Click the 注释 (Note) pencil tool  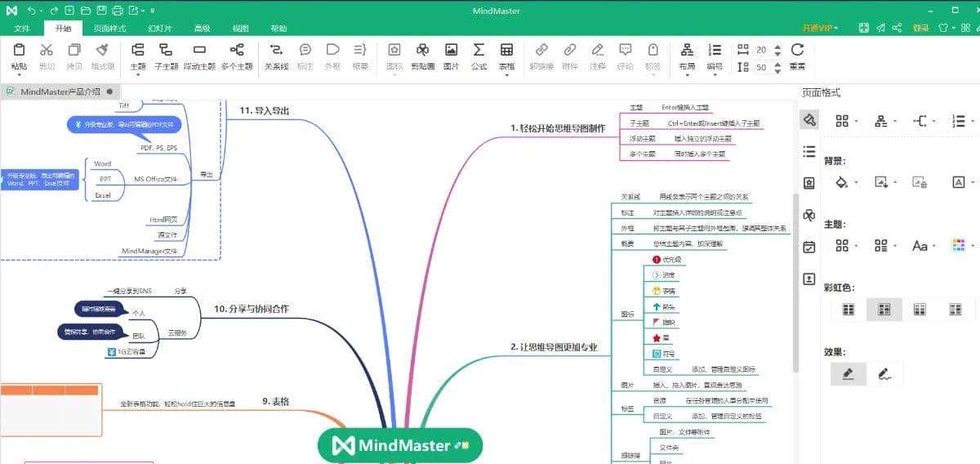(x=598, y=56)
